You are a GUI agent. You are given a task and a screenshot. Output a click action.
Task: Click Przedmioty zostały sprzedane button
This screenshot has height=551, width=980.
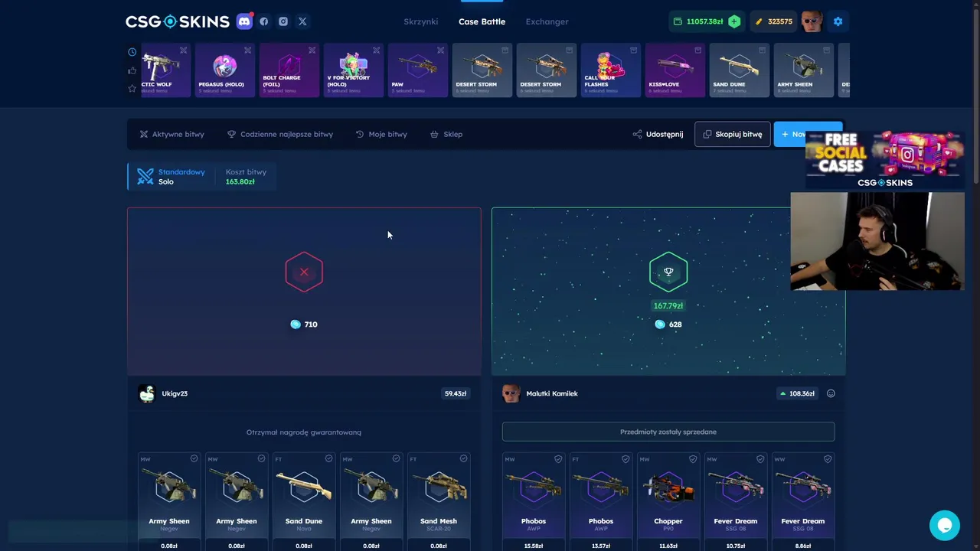coord(668,432)
